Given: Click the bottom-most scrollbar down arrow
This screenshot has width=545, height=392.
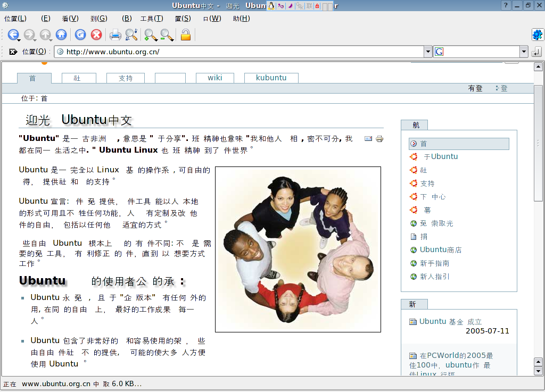Looking at the screenshot, I should pyautogui.click(x=538, y=371).
